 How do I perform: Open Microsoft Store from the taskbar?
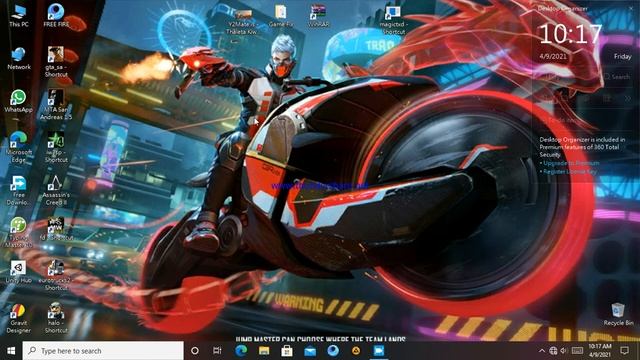(x=287, y=351)
